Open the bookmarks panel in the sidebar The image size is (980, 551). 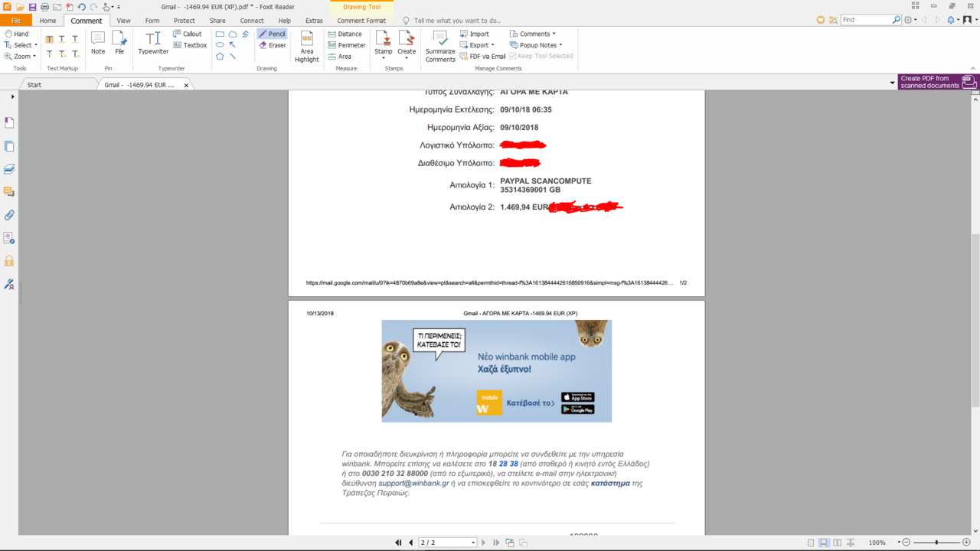(x=10, y=122)
